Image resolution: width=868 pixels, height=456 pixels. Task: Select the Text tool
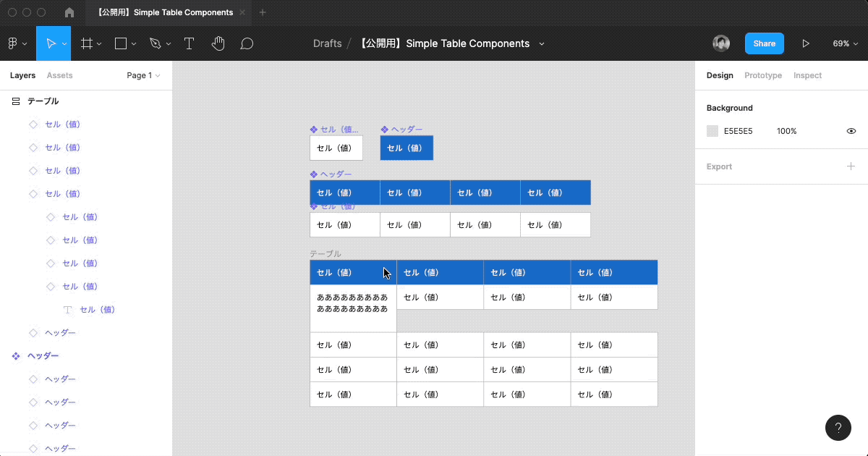[x=189, y=43]
